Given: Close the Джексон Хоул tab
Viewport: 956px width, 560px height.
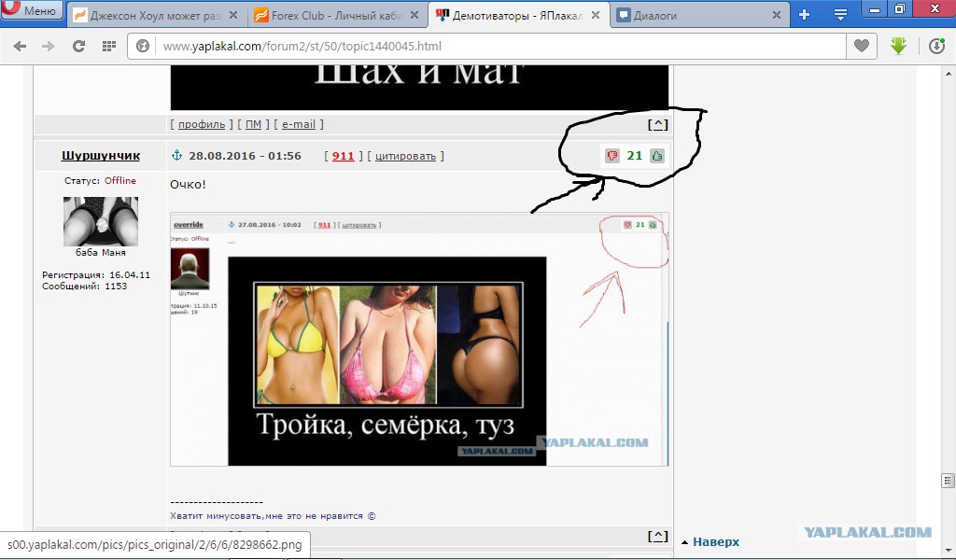Looking at the screenshot, I should (x=234, y=16).
